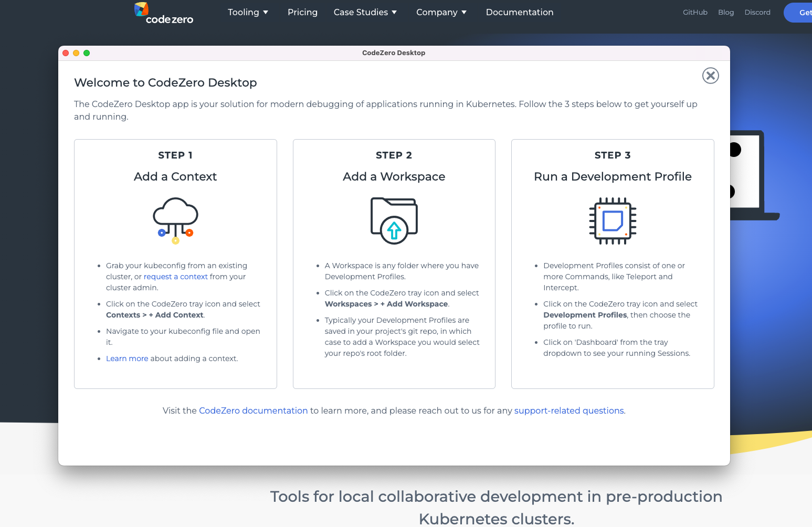Expand the Tooling dropdown menu
The width and height of the screenshot is (812, 527).
248,12
